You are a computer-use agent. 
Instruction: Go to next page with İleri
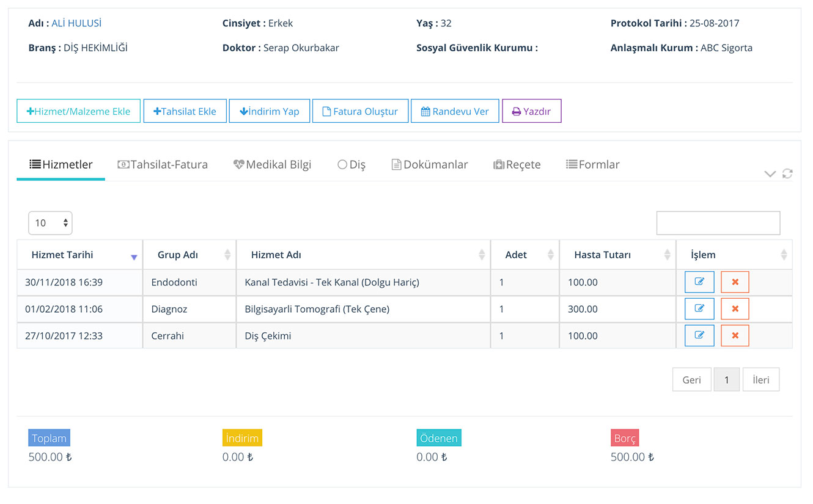[x=761, y=379]
